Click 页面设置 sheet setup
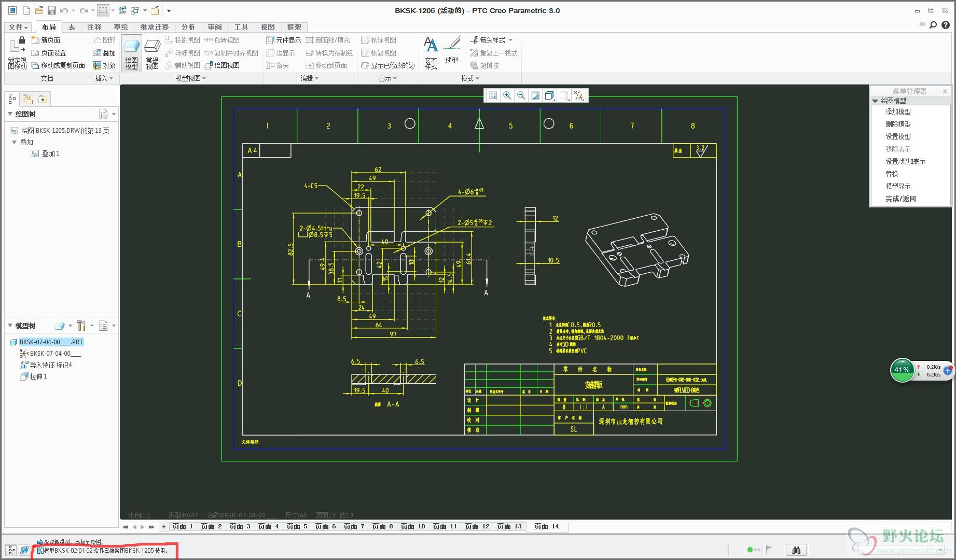 (x=49, y=53)
